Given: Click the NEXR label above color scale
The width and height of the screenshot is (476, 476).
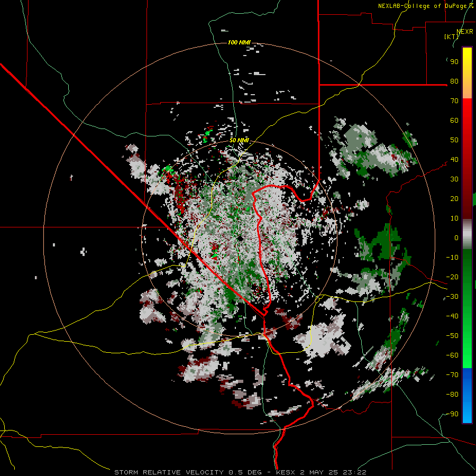Looking at the screenshot, I should [x=465, y=32].
